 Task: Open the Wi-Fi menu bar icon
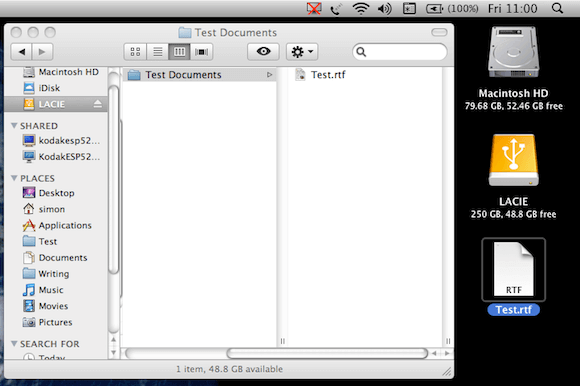[361, 8]
